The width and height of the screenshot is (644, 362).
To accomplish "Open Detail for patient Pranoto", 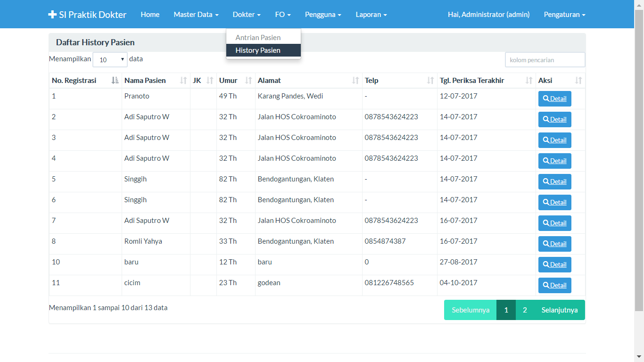I will [554, 99].
